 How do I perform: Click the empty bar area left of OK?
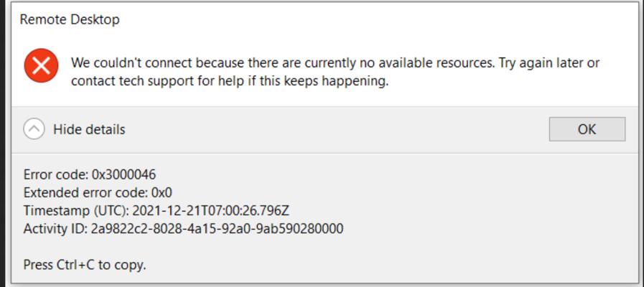337,130
